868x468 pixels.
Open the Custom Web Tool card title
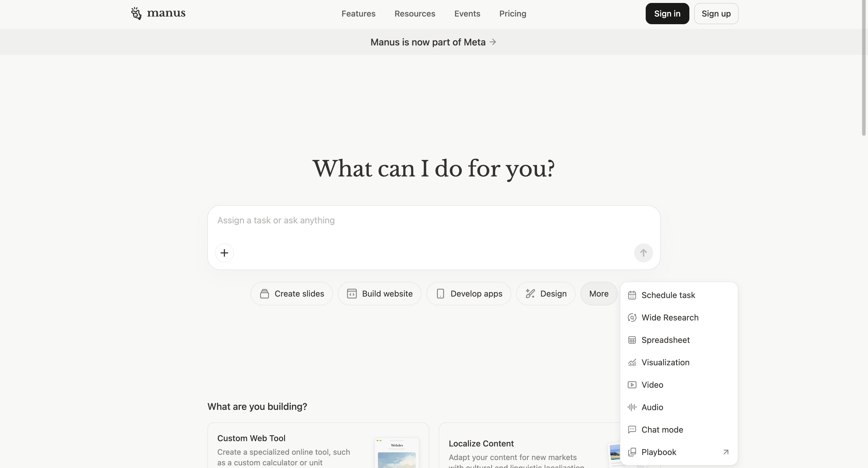(251, 438)
